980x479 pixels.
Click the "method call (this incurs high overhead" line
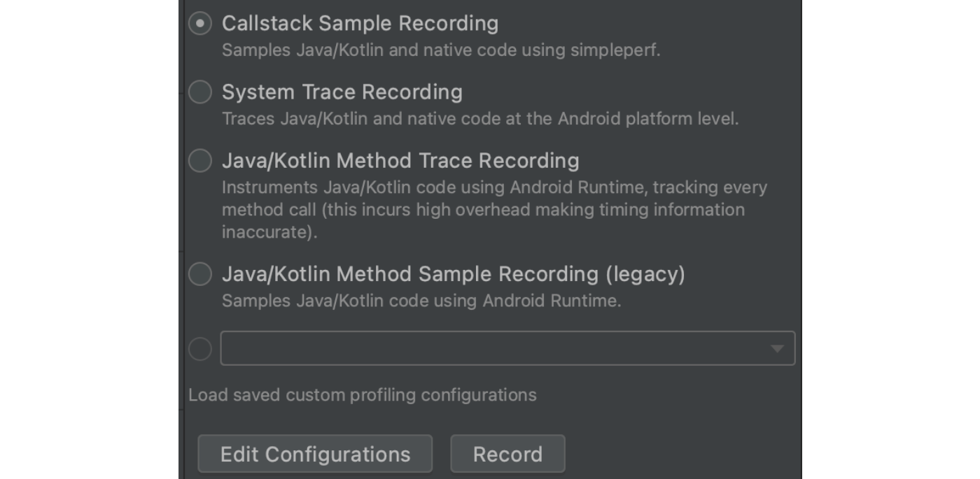(483, 210)
